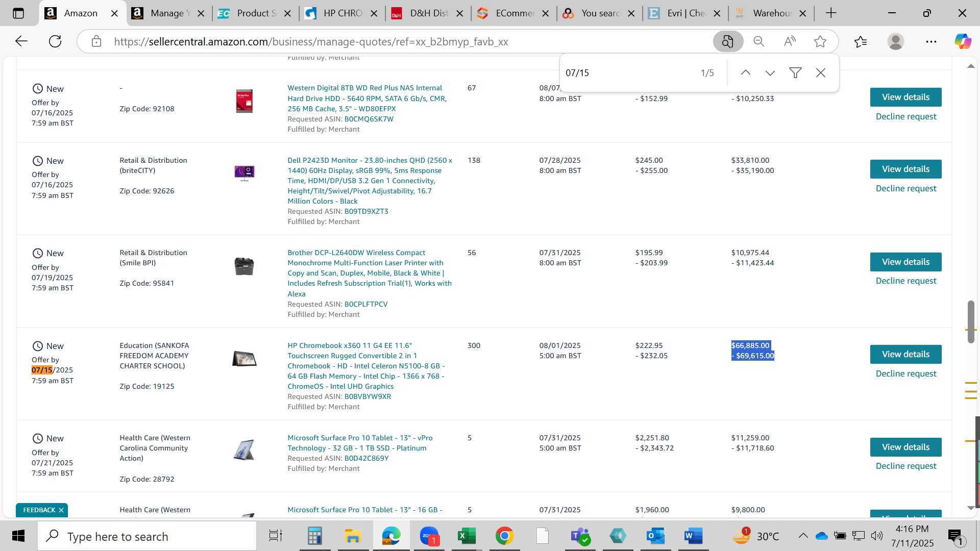The height and width of the screenshot is (551, 980).
Task: Click the page vertical scrollbar thumb
Action: pyautogui.click(x=971, y=321)
